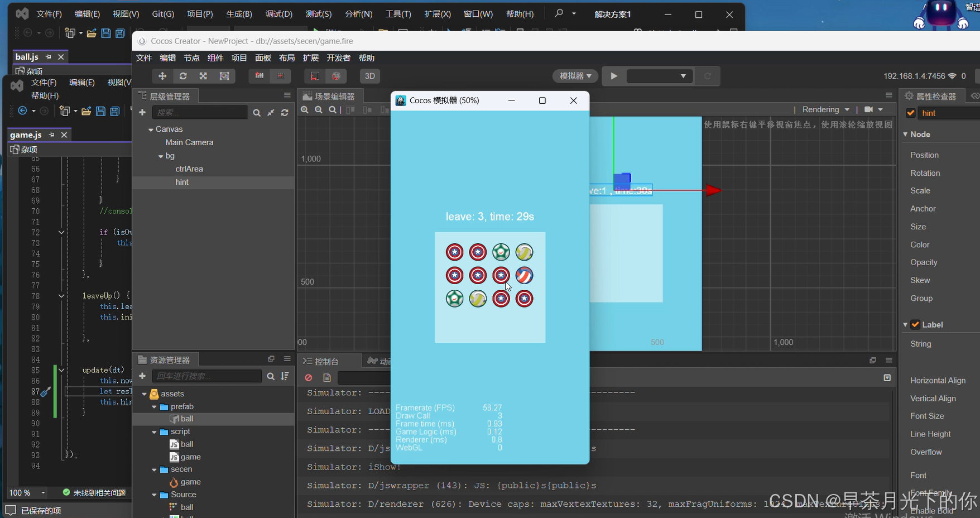Click the hierarchy search field

[200, 112]
